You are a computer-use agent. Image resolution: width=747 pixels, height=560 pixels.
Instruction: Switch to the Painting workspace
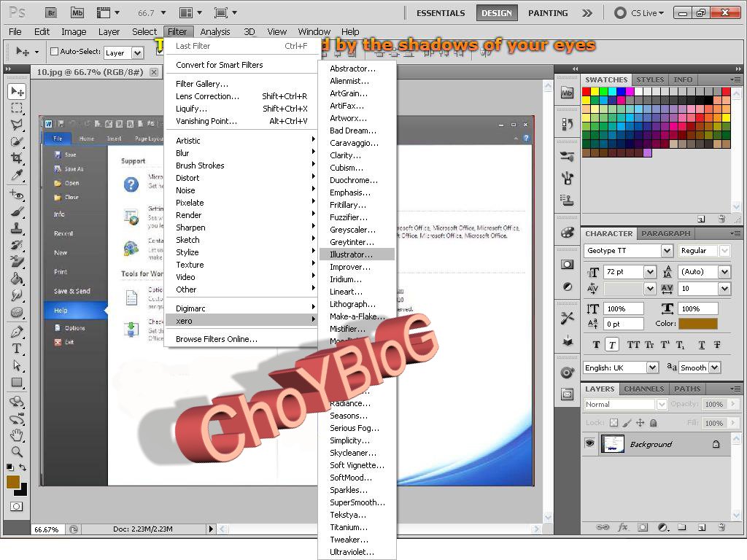[548, 13]
